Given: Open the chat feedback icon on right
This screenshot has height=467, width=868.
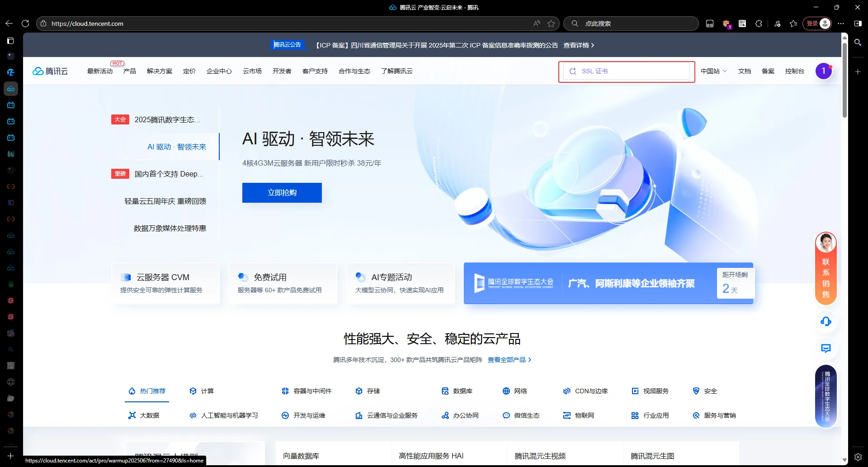Looking at the screenshot, I should 826,348.
